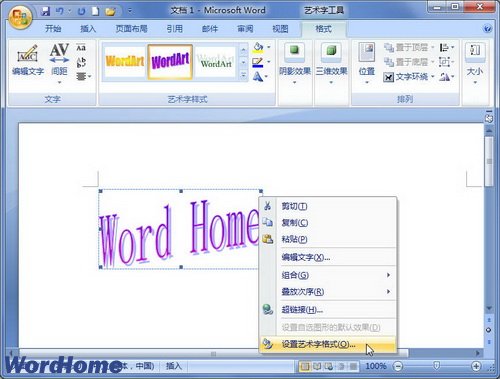
Task: Save the document from Quick Access toolbar
Action: pos(46,11)
